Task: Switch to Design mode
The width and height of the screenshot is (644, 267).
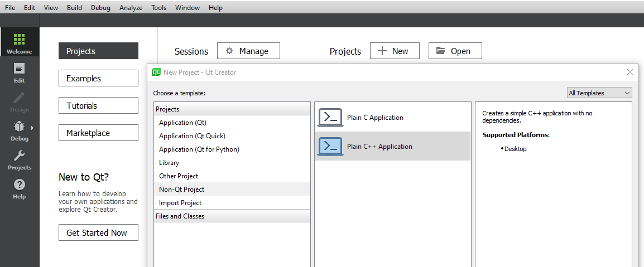Action: point(20,102)
